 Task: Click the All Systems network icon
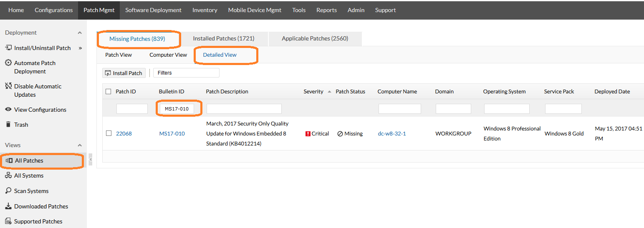(x=8, y=175)
